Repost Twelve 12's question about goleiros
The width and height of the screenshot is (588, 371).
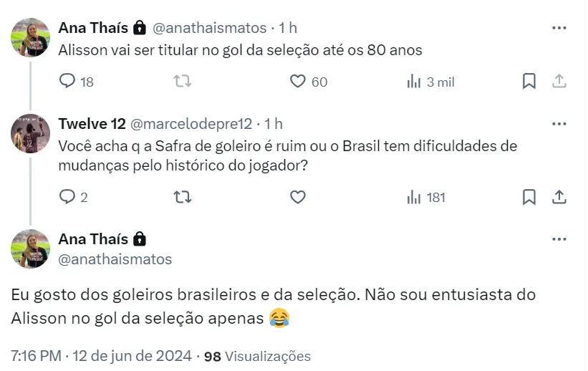tap(183, 197)
